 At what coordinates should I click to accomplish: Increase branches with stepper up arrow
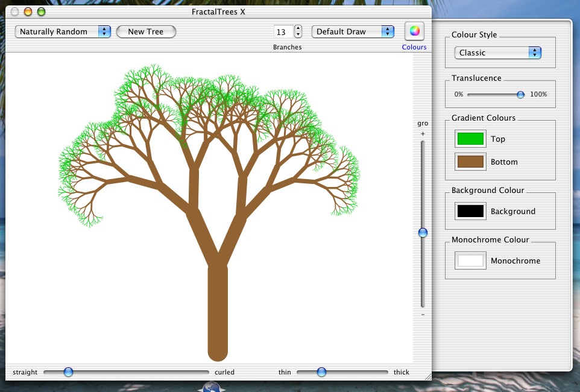click(x=298, y=28)
